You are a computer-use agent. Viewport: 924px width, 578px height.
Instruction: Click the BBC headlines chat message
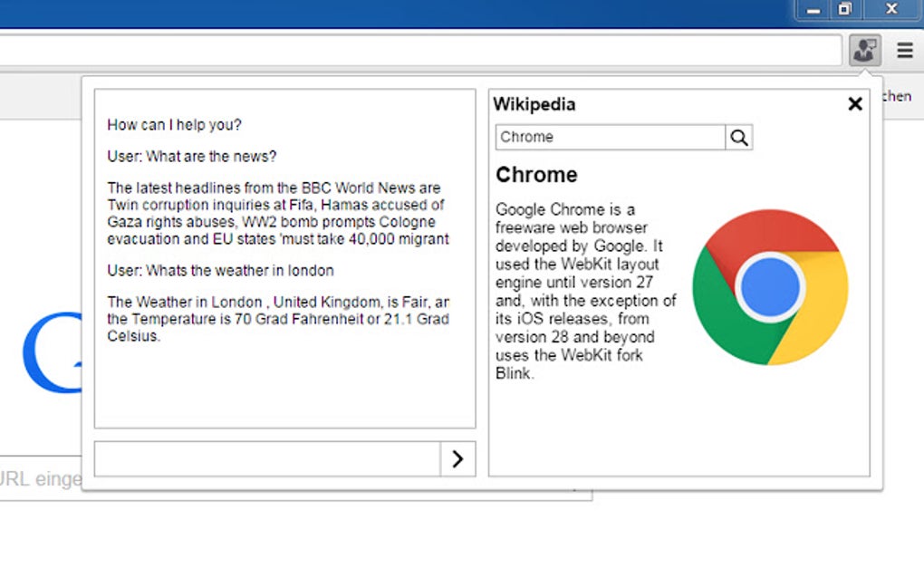276,213
